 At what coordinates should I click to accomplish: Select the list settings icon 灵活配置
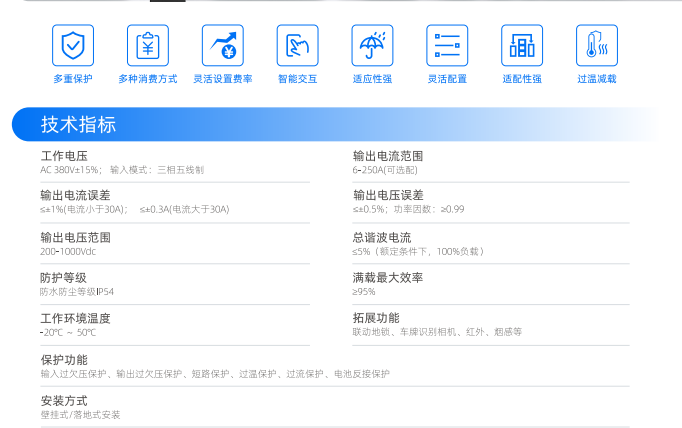coord(447,46)
